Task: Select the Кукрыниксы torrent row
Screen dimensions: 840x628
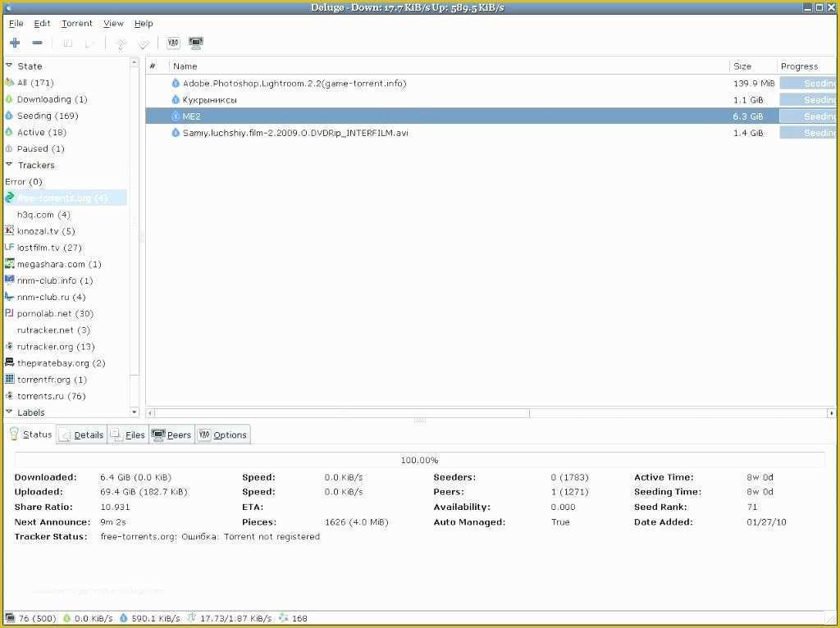Action: (491, 99)
